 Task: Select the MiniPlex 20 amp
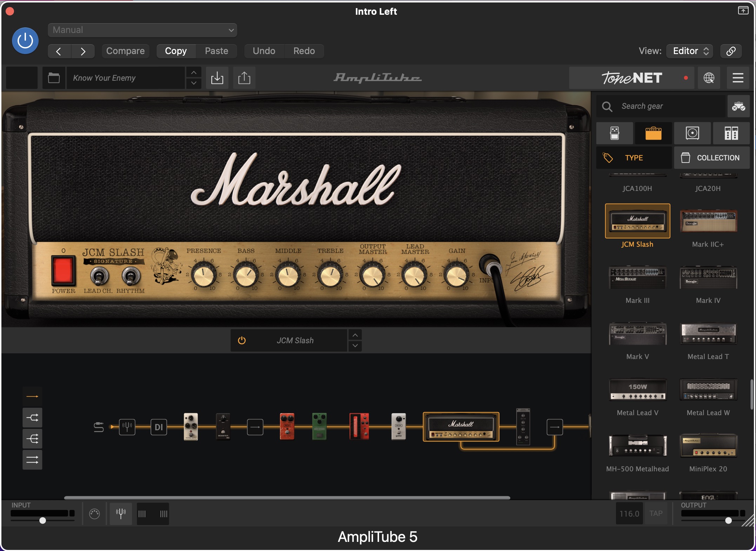click(708, 446)
